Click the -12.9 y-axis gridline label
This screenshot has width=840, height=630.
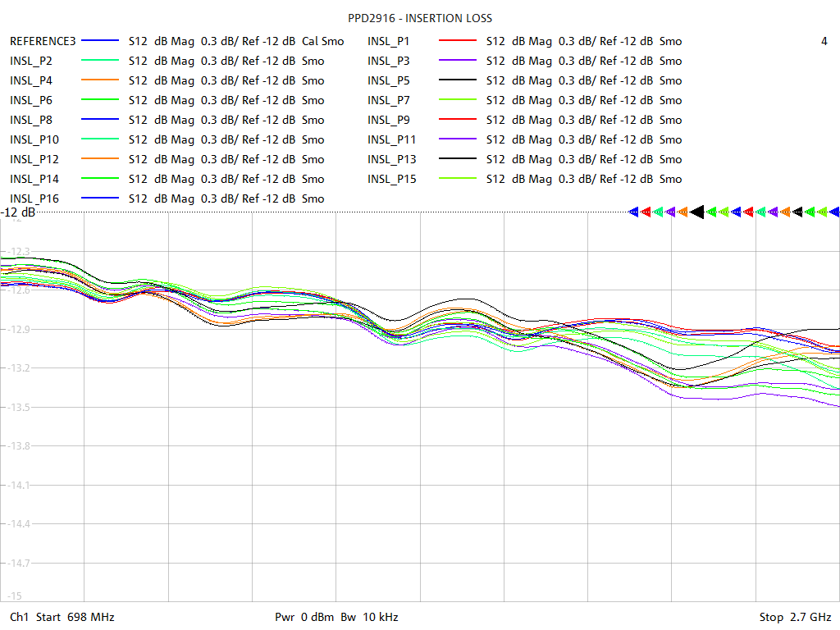click(20, 330)
